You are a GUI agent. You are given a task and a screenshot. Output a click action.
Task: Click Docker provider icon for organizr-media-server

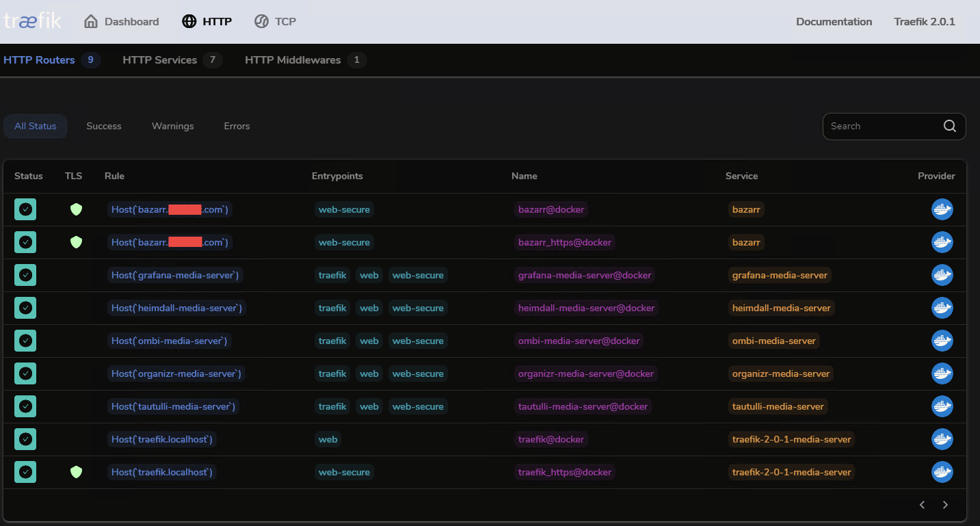tap(942, 373)
